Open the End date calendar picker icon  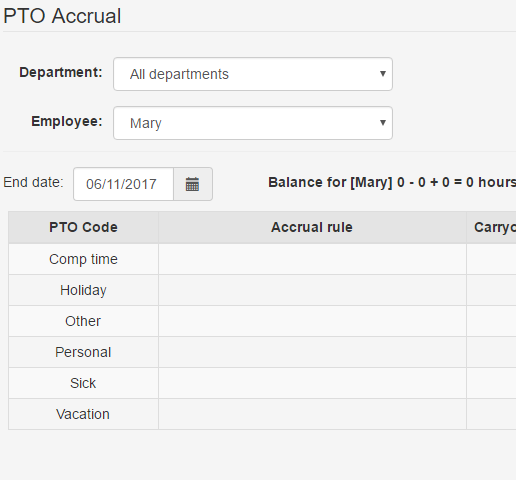(193, 184)
